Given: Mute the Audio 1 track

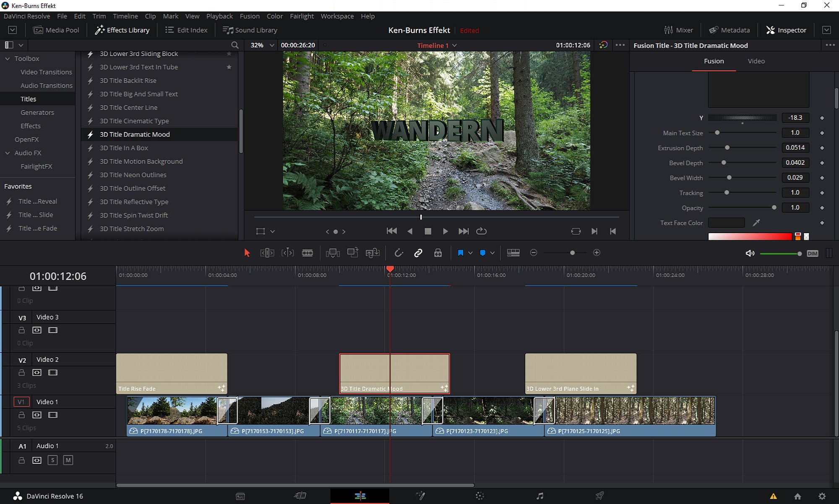Looking at the screenshot, I should [68, 460].
